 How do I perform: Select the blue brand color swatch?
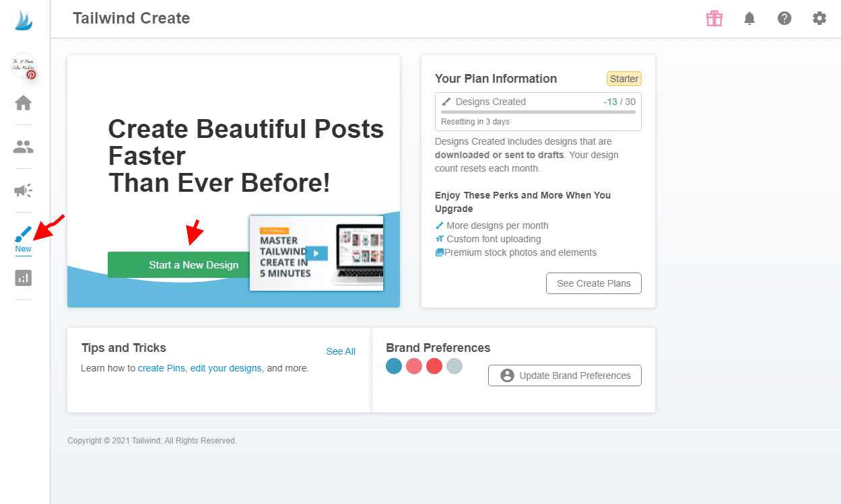point(394,366)
